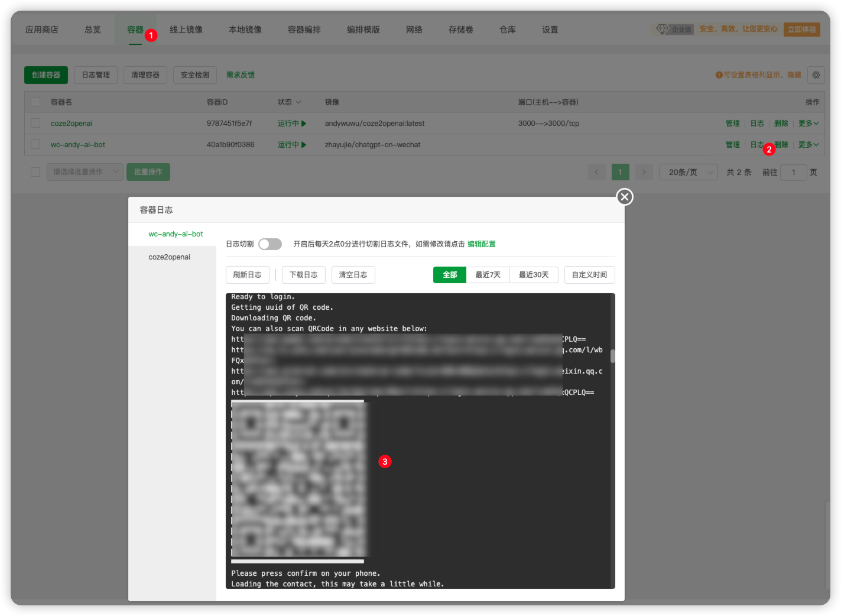Select all containers header checkbox

[x=35, y=102]
